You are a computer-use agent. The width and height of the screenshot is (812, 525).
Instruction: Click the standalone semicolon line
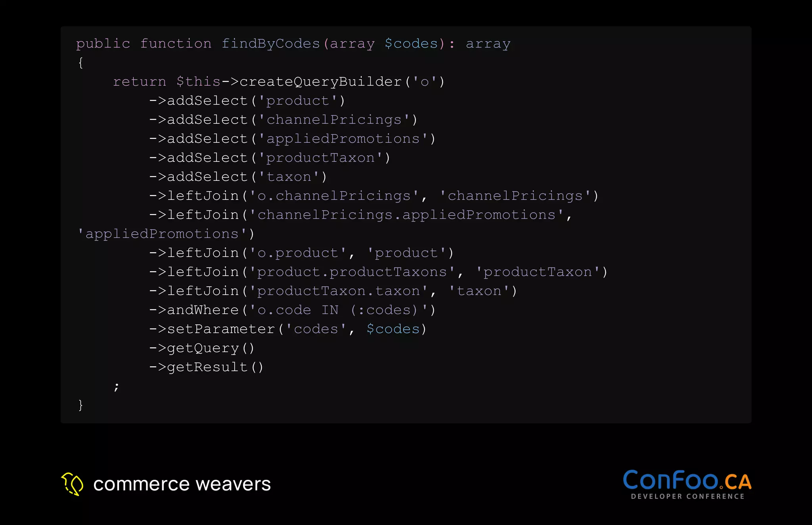116,386
